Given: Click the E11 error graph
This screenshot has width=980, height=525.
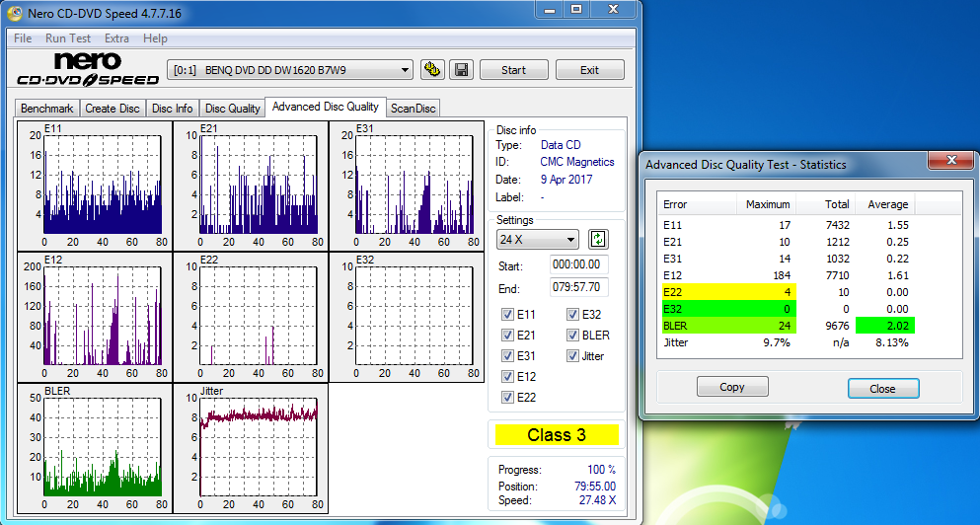Looking at the screenshot, I should (x=95, y=186).
